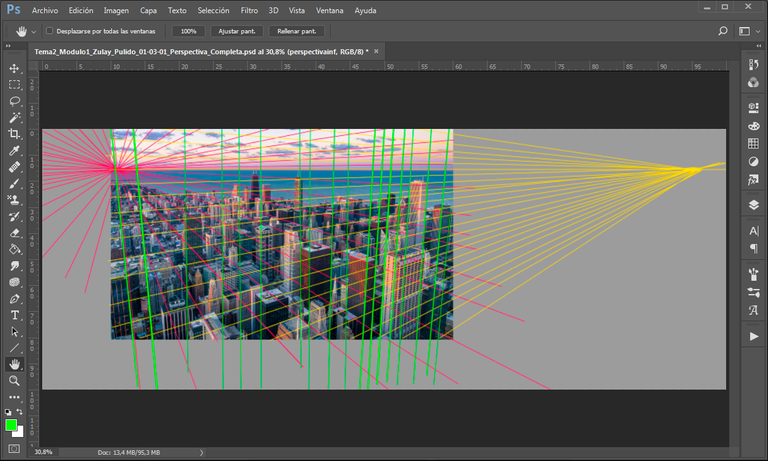Open the Paragraph panel icon
768x461 pixels.
click(x=753, y=249)
